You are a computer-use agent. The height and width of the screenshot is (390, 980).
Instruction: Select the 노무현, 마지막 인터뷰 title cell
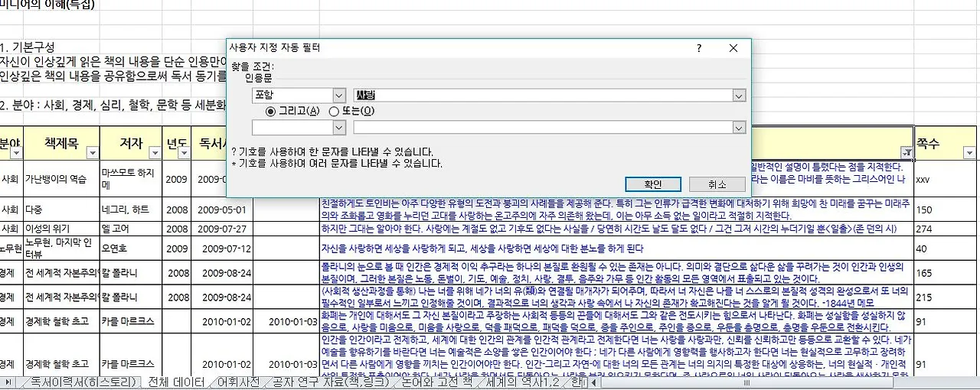(x=61, y=249)
